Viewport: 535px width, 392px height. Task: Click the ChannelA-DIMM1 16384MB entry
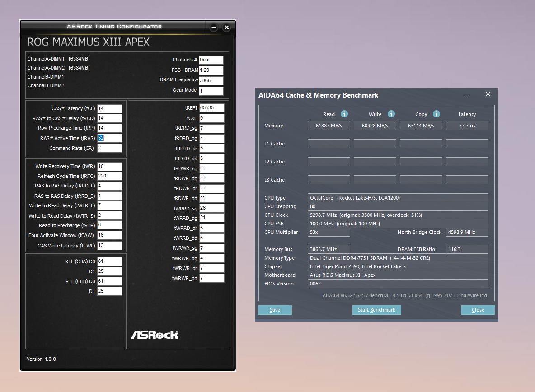(58, 59)
